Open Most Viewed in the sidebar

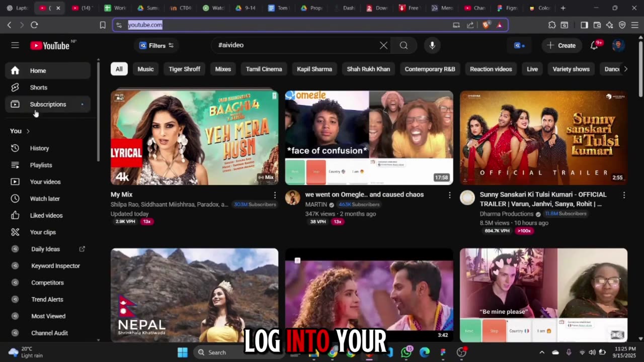48,316
